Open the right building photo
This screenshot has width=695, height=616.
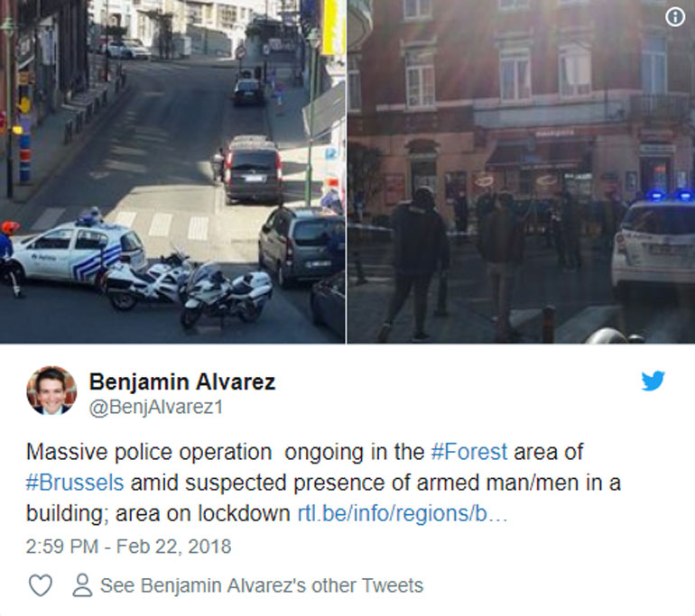point(521,171)
